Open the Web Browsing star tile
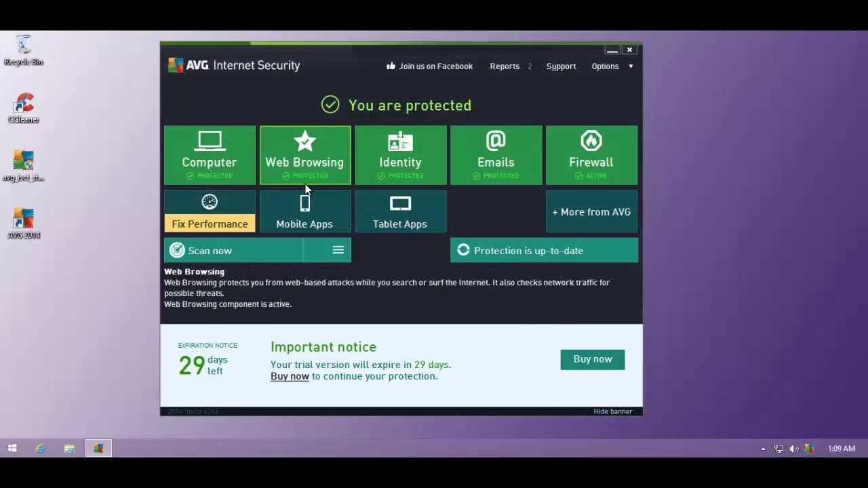Viewport: 868px width, 488px height. (305, 155)
